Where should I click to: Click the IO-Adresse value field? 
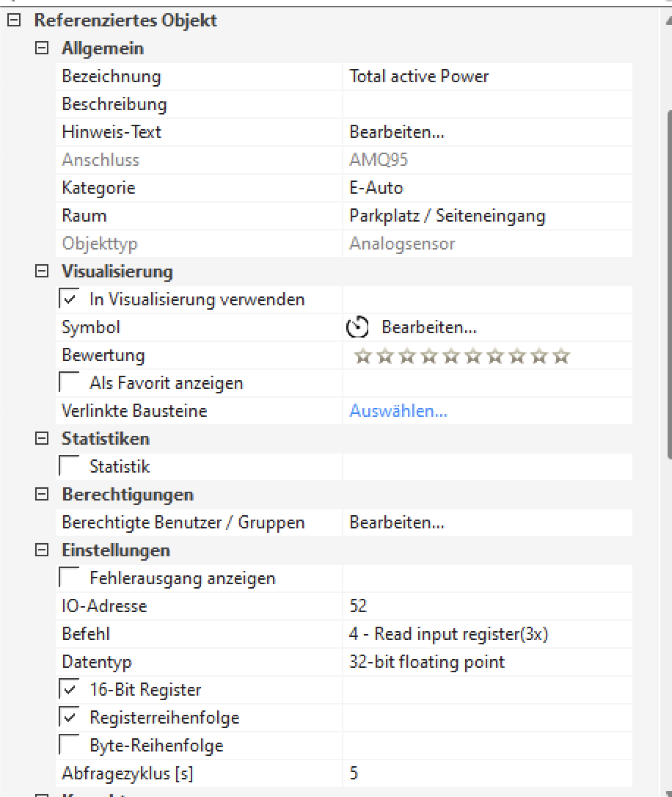(x=484, y=606)
